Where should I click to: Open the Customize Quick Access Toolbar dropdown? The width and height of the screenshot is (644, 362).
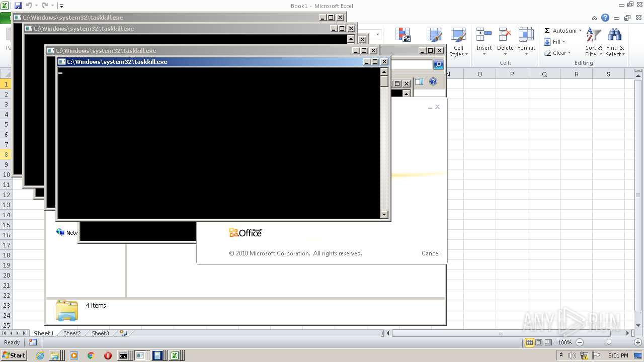click(61, 6)
